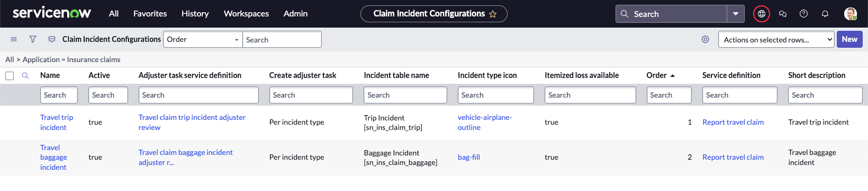868x191 pixels.
Task: Sort by Create adjuster task header
Action: click(x=303, y=76)
